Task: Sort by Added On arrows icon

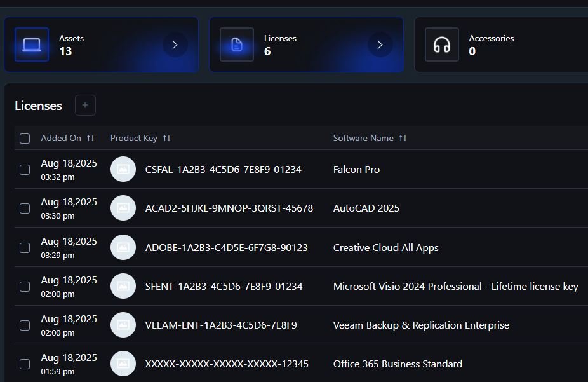Action: (90, 139)
